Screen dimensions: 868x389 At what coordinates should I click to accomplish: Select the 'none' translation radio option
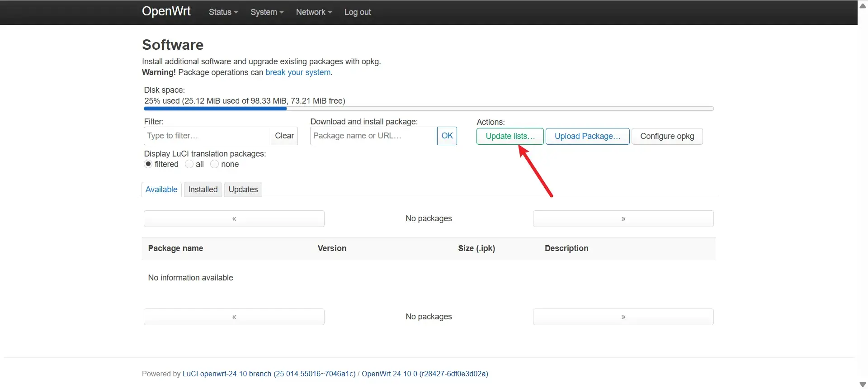tap(215, 164)
